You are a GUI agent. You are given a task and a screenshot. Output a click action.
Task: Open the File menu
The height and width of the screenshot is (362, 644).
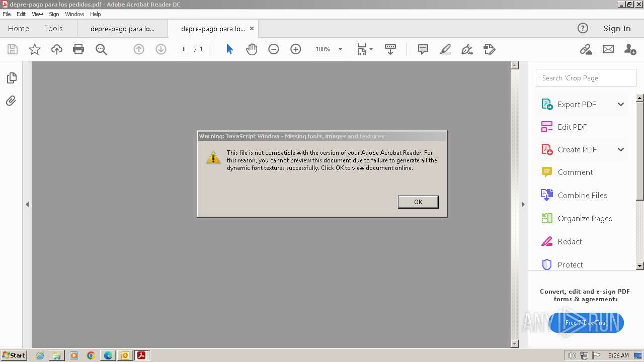7,14
